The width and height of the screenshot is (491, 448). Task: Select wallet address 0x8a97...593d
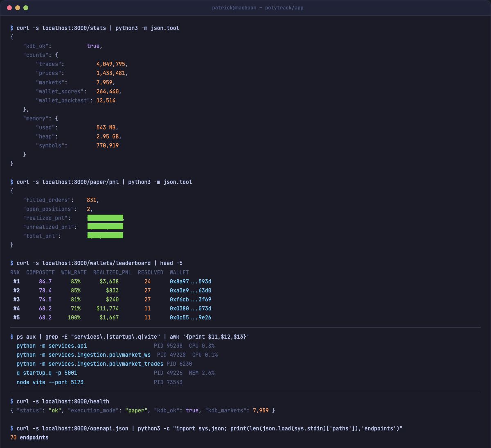[191, 281]
